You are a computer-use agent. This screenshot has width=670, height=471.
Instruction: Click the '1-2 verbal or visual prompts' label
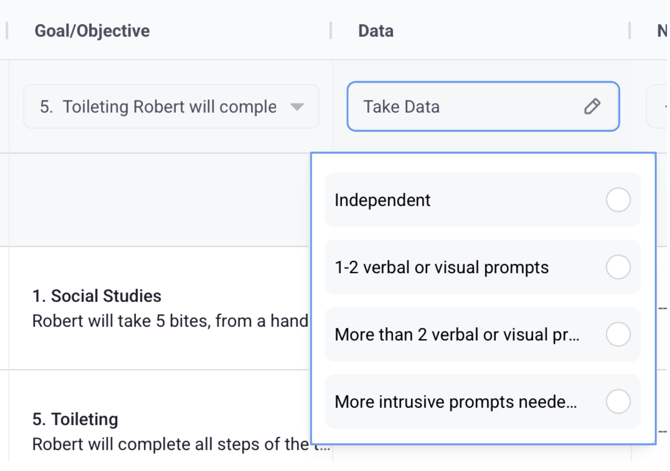[x=442, y=267]
